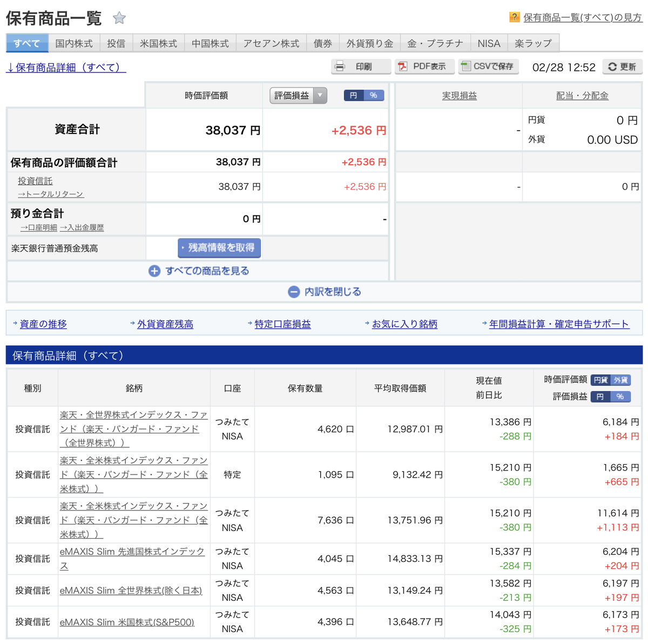The height and width of the screenshot is (644, 648).
Task: Open the 特定口座損益 link
Action: pyautogui.click(x=282, y=324)
